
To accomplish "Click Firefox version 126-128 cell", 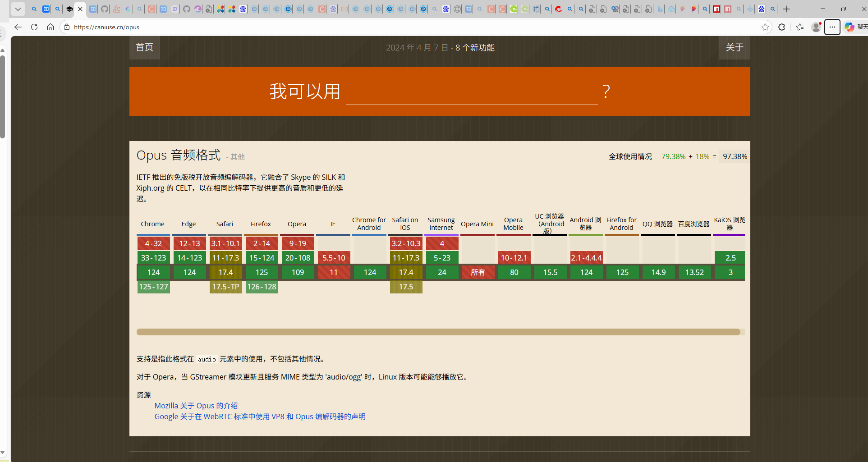I will click(262, 287).
